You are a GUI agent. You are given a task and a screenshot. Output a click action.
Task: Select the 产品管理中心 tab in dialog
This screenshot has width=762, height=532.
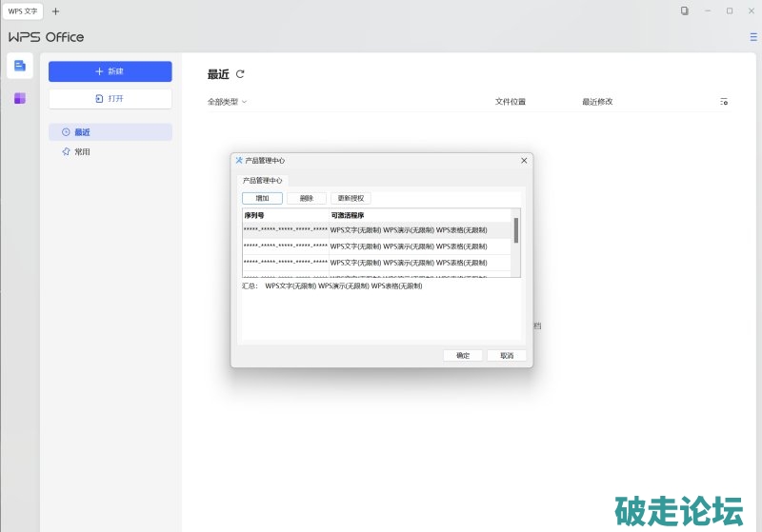pyautogui.click(x=263, y=180)
